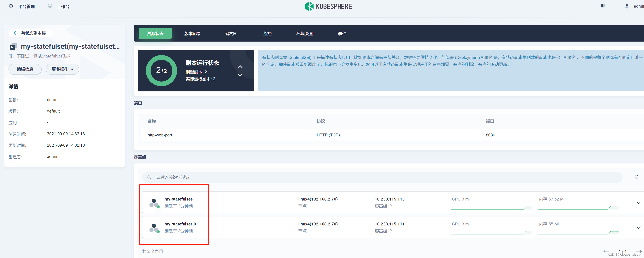Click the KubeSphere logo
This screenshot has width=644, height=258.
click(328, 6)
